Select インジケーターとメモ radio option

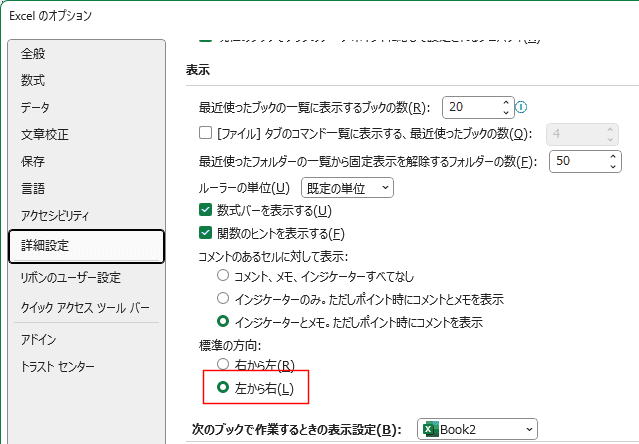223,322
